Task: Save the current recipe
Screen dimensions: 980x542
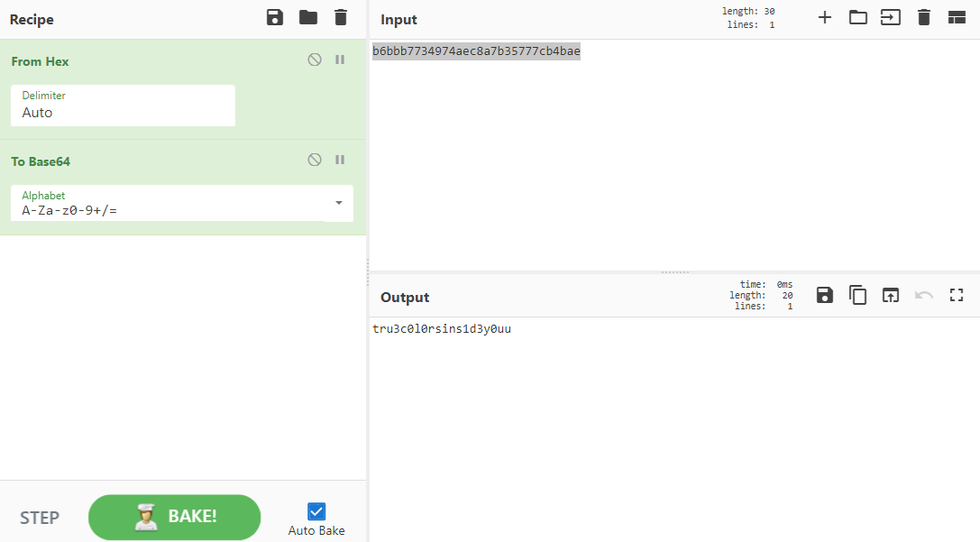Action: point(275,17)
